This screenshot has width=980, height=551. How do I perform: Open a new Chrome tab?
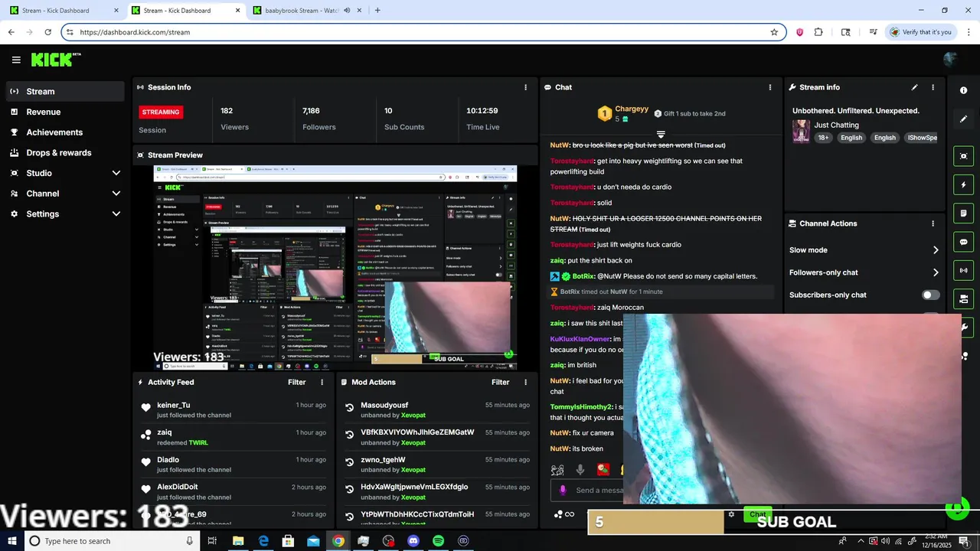tap(377, 11)
